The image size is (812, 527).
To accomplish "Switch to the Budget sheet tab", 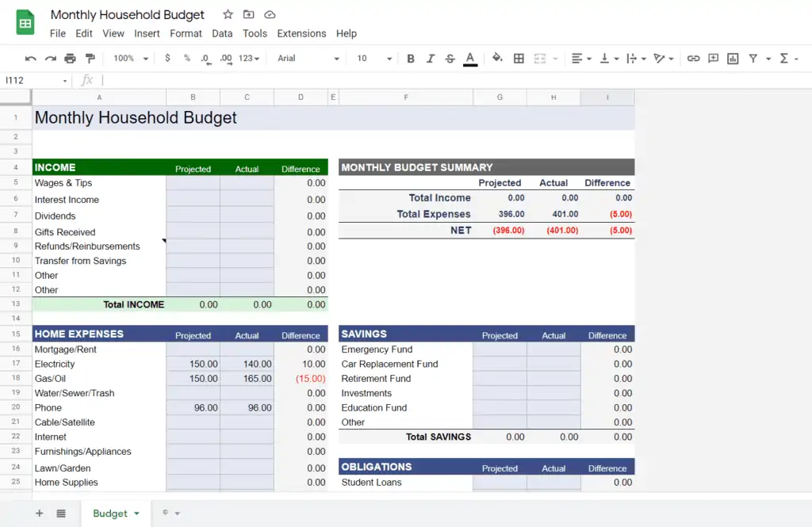I will (x=111, y=514).
